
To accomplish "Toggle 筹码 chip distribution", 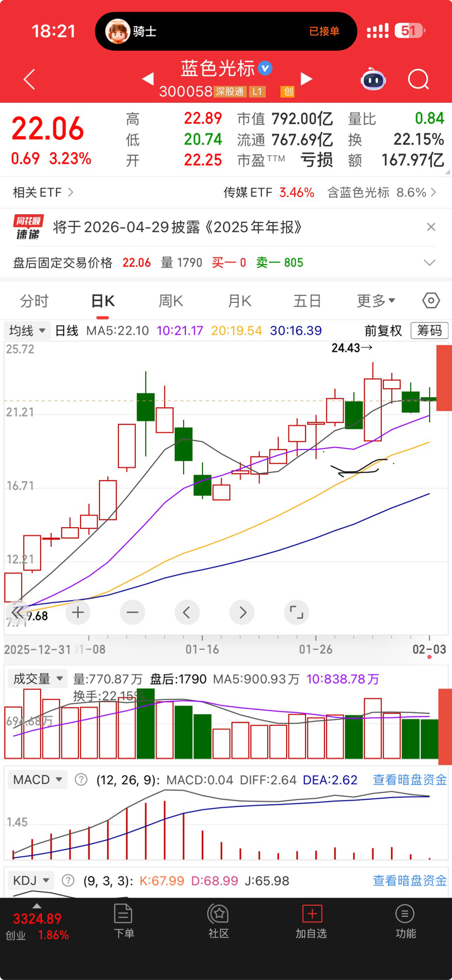I will [x=430, y=331].
